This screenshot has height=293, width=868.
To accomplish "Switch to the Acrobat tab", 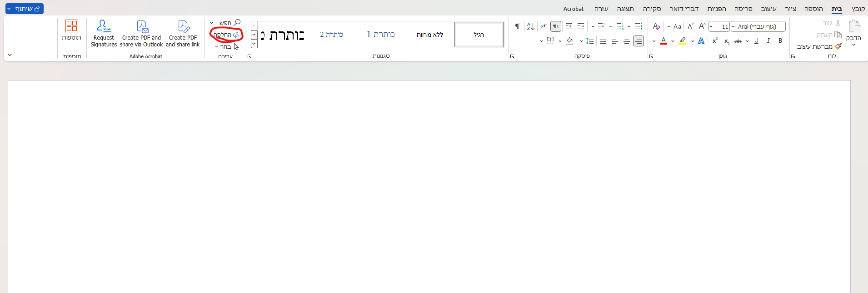I will click(574, 9).
